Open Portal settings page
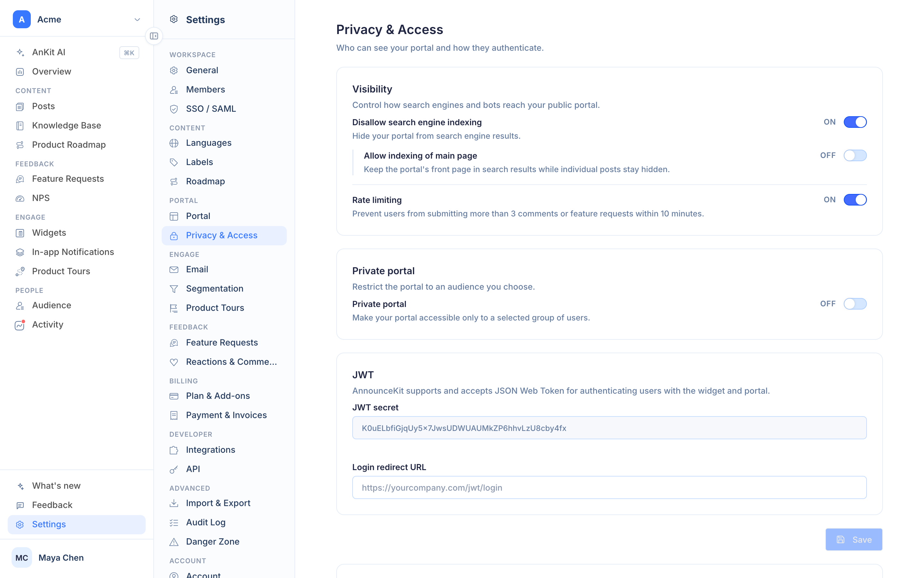 pos(224,216)
